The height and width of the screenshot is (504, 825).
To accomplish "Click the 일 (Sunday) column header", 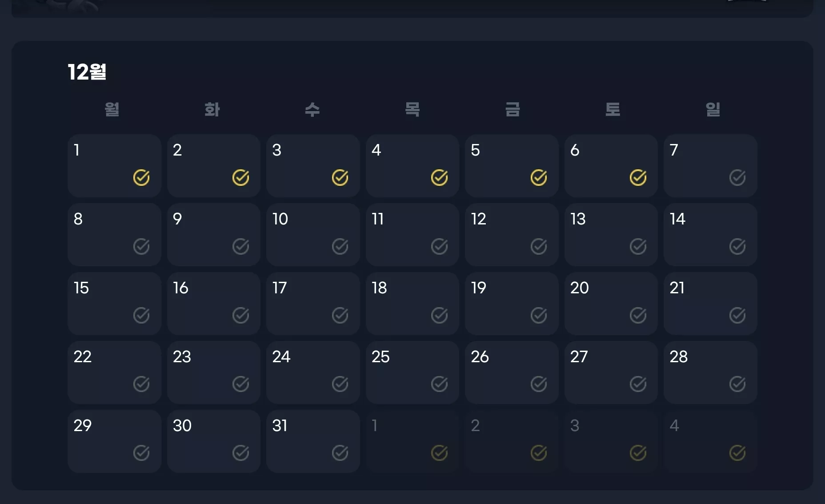I will tap(713, 109).
